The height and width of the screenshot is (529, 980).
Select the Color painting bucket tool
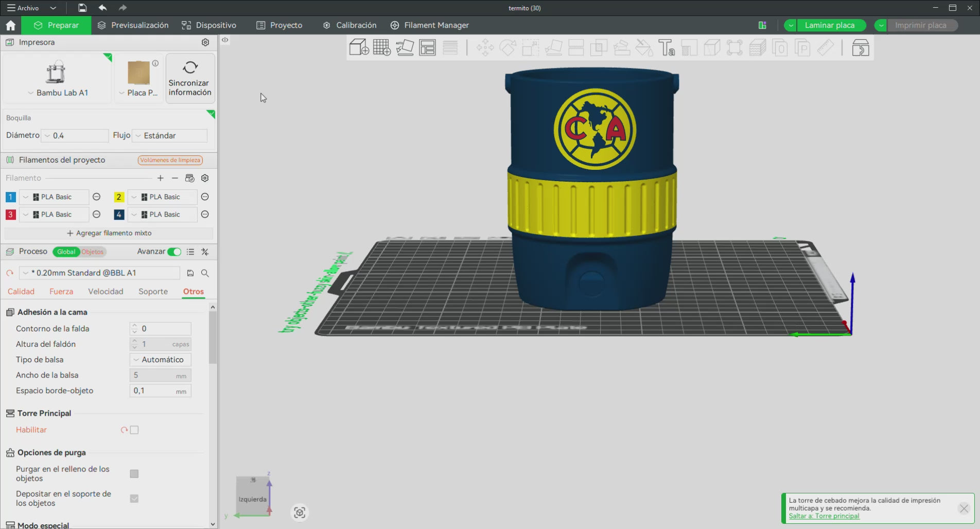point(644,48)
